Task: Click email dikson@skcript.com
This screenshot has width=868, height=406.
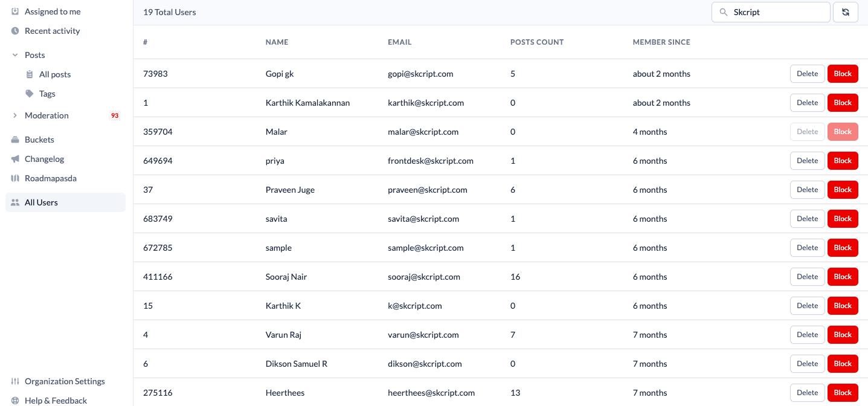Action: pyautogui.click(x=425, y=364)
